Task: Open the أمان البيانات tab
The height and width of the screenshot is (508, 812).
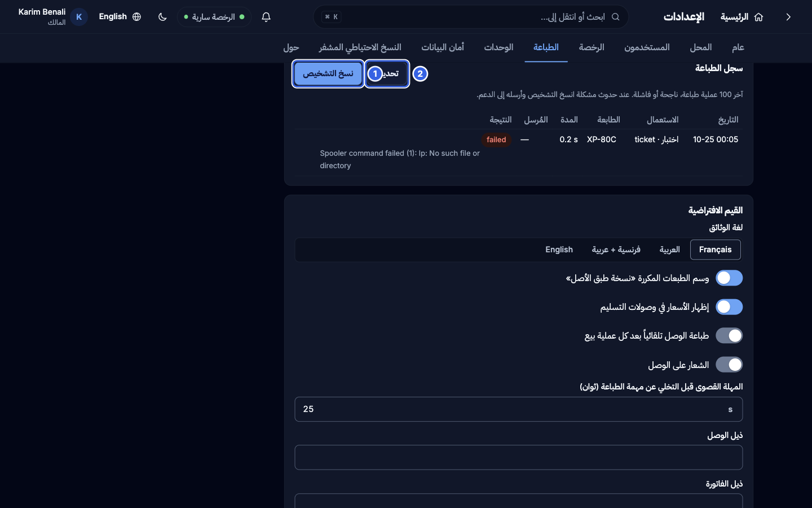Action: pos(443,47)
